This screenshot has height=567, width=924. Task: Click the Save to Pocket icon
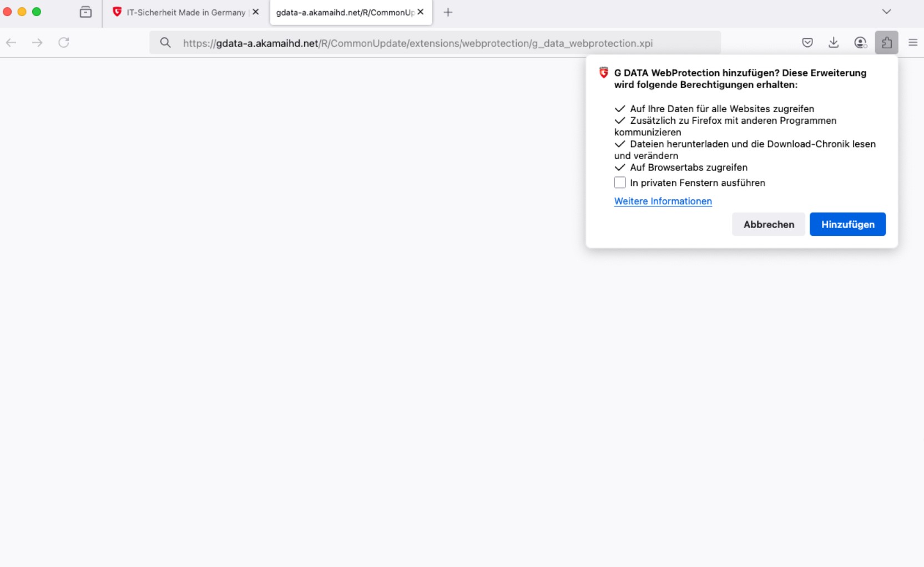tap(807, 43)
